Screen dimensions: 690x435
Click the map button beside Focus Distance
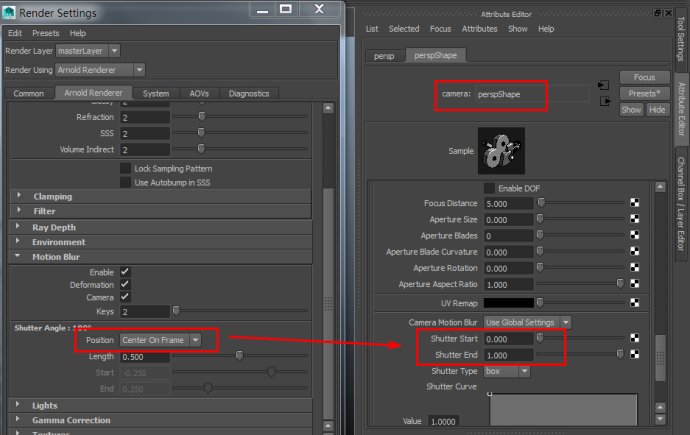coord(634,203)
